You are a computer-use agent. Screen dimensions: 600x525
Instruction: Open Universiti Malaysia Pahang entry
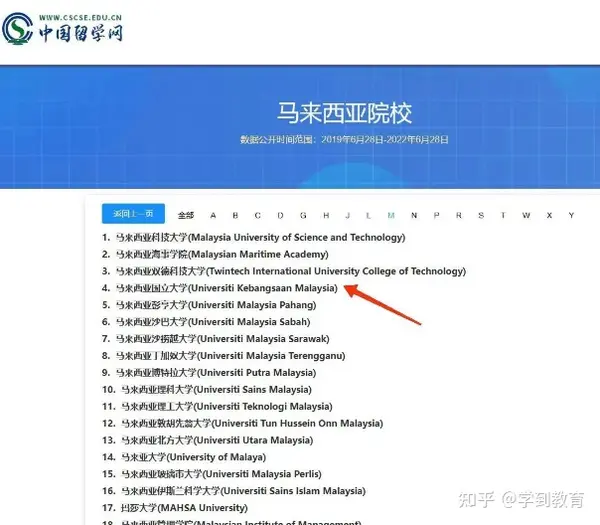pos(209,305)
